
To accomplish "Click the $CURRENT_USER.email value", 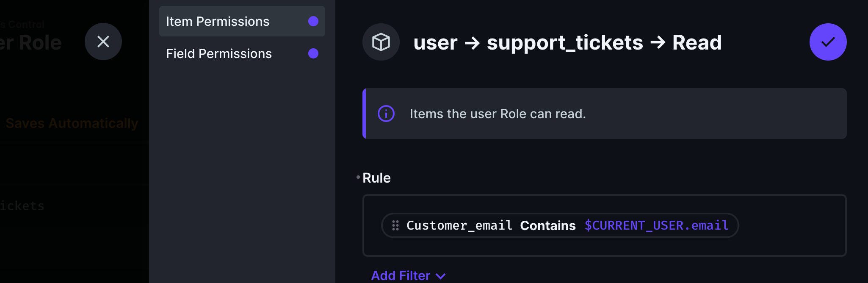I will click(x=656, y=225).
